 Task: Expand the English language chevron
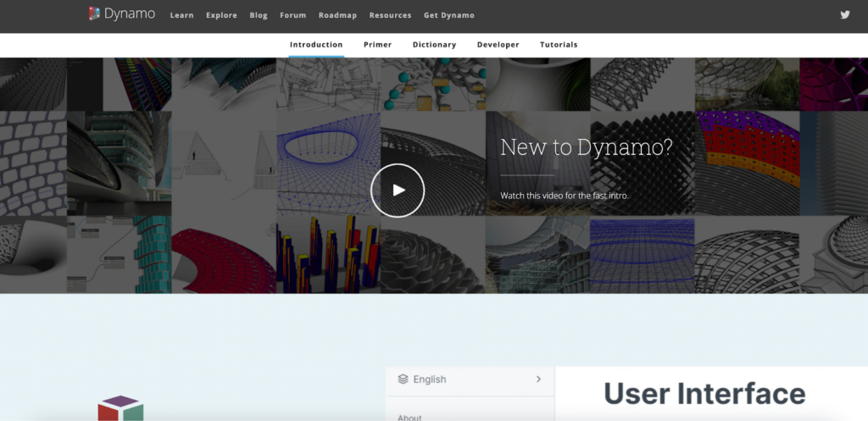(x=538, y=379)
